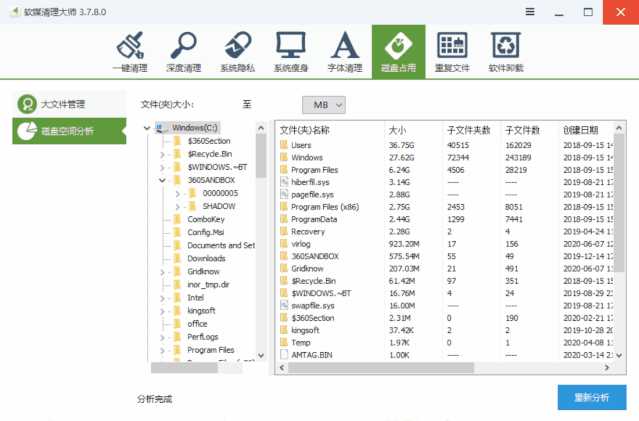Open the hamburger menu in title bar
639x421 pixels.
coord(530,12)
